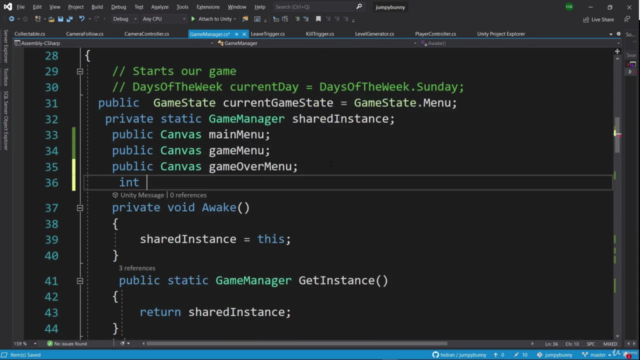
Task: Click the comment selection toolbar icon
Action: pos(297,19)
